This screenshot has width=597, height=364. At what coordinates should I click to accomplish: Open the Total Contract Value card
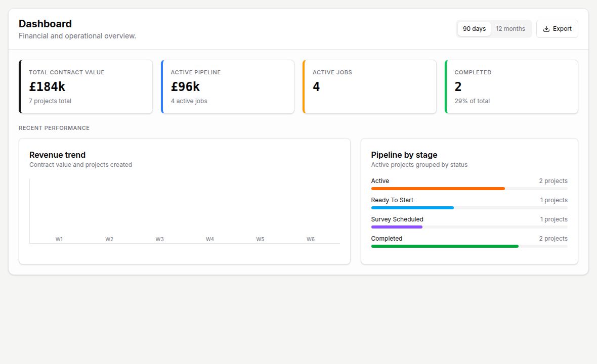pos(86,87)
